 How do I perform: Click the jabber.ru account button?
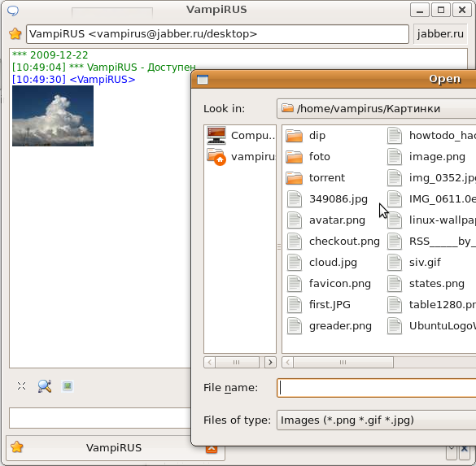tap(440, 33)
